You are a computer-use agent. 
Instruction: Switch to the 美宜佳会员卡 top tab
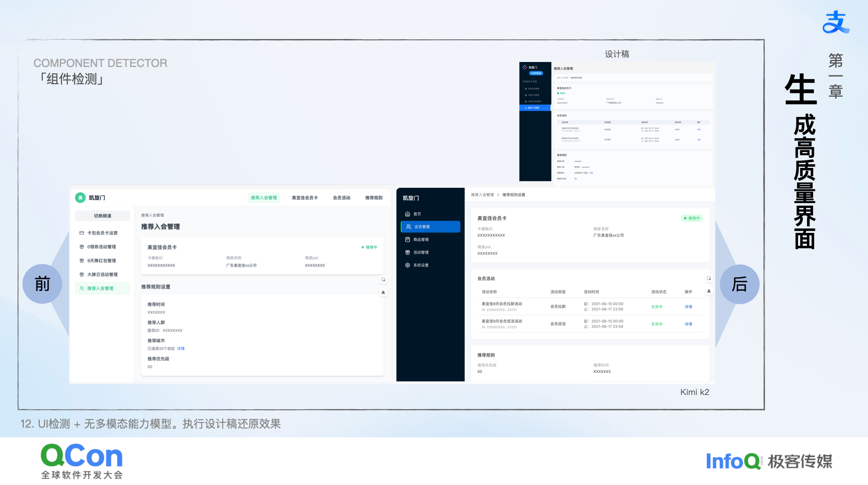click(x=305, y=198)
